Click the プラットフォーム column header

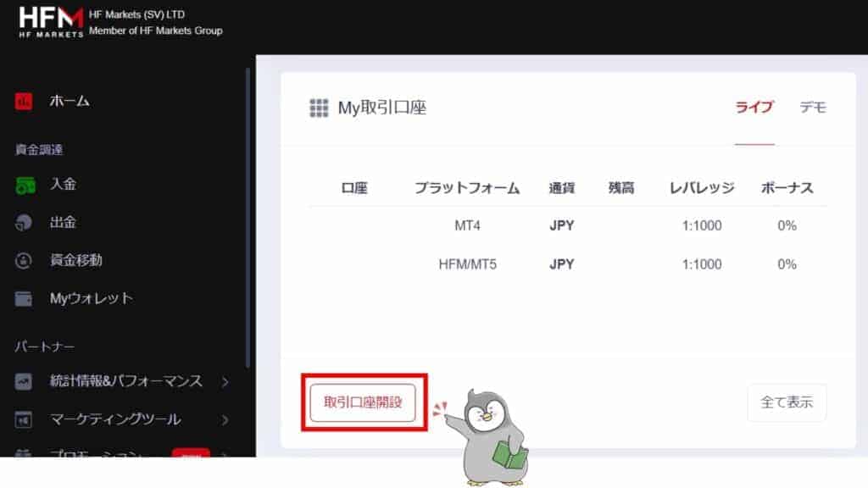tap(467, 188)
